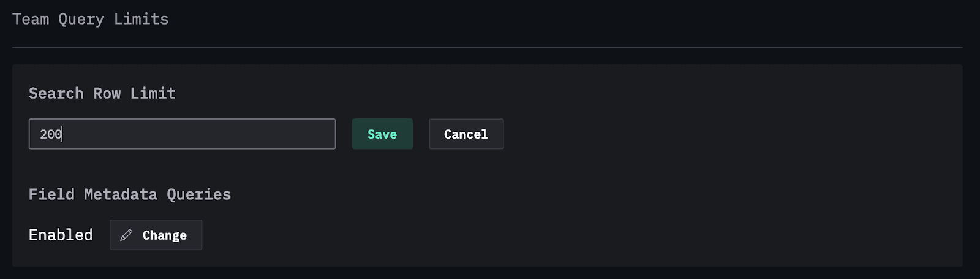Discard row limit changes with Cancel
The image size is (980, 279).
click(x=466, y=134)
